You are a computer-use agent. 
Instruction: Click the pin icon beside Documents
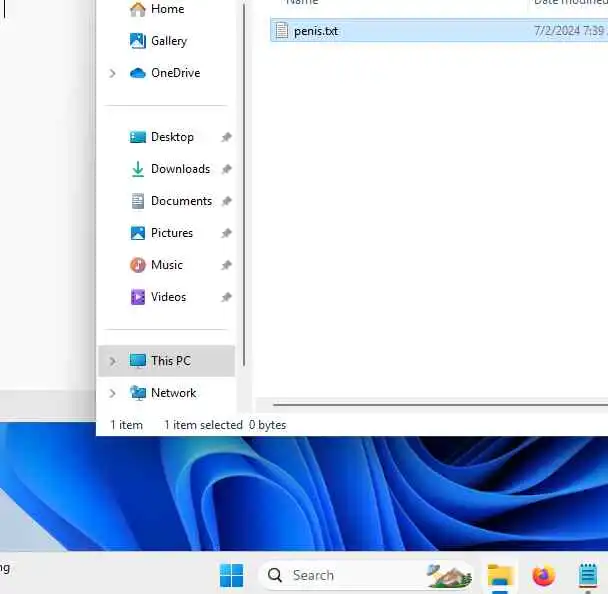pos(226,201)
